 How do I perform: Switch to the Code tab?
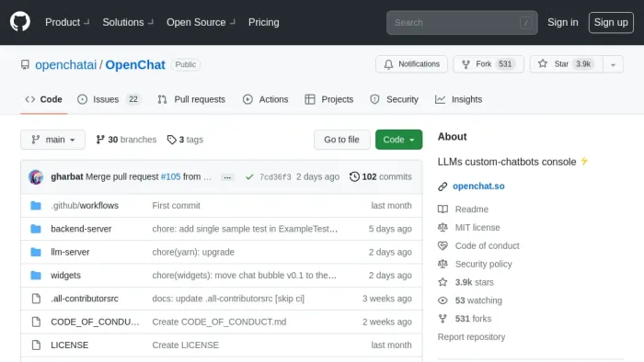[x=43, y=99]
